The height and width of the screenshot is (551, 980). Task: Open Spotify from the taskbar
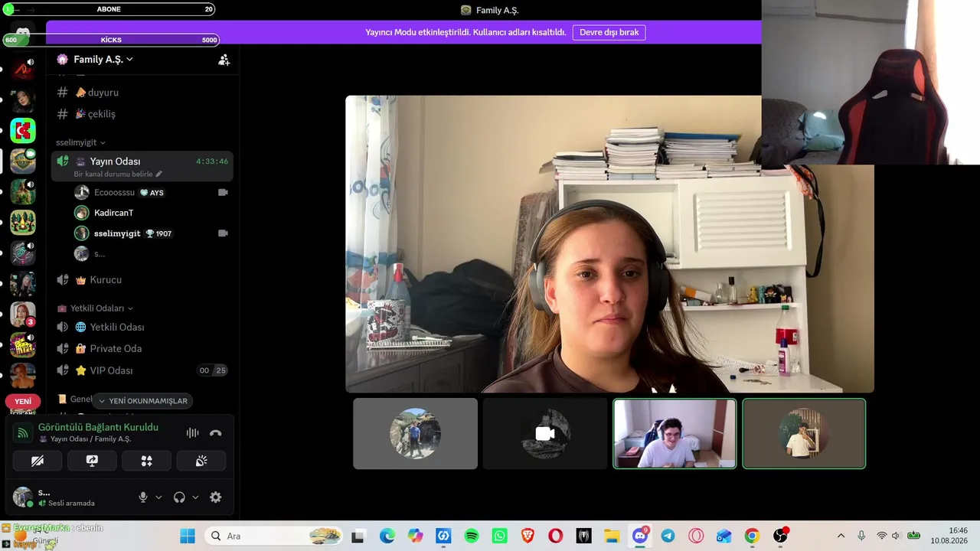click(472, 536)
